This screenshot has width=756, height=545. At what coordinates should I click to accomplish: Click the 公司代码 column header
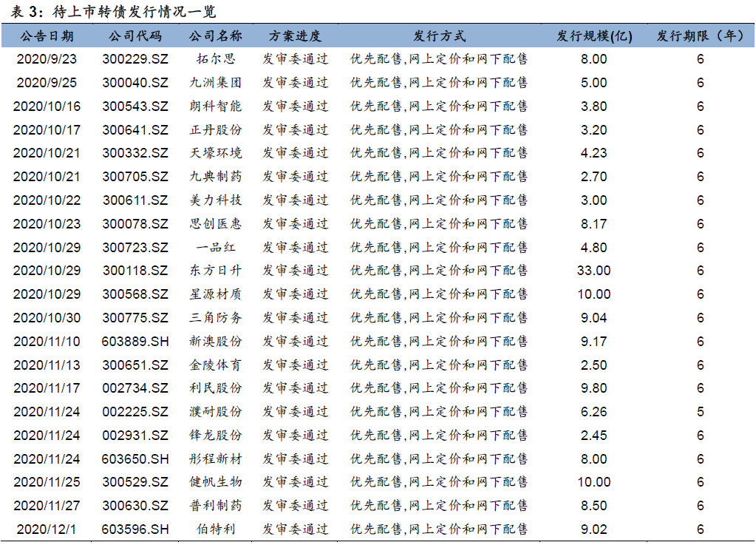(x=135, y=36)
